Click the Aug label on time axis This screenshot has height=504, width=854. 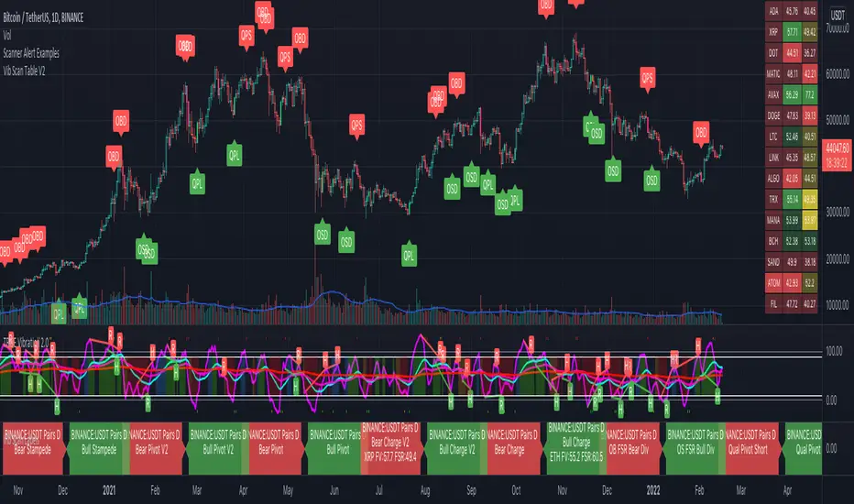tap(425, 490)
